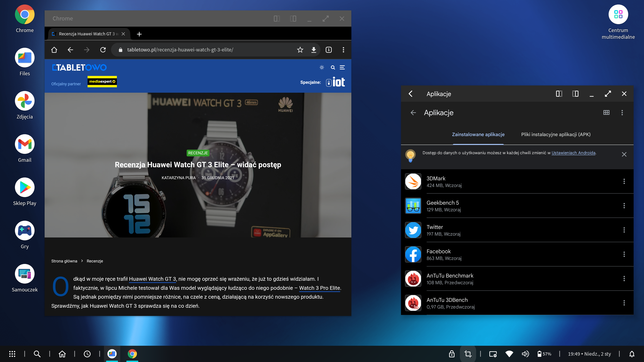
Task: Open Huawei Watch GT 3 article link
Action: 152,279
